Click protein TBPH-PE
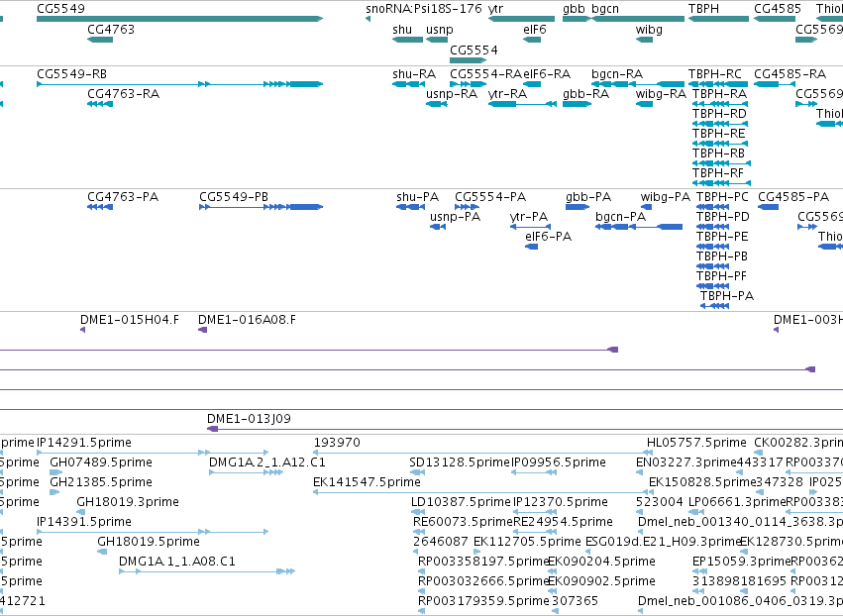Viewport: 843px width, 616px height. (722, 237)
